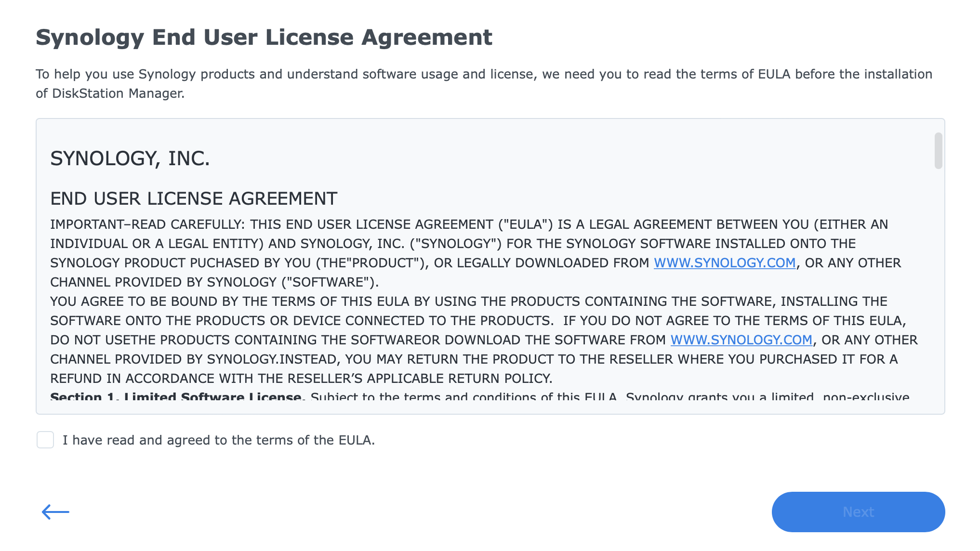Click the 'CHANNEL PROVIDED BY SYNOLOGY ("SOFTWARE")' line
The width and height of the screenshot is (980, 551).
click(214, 282)
